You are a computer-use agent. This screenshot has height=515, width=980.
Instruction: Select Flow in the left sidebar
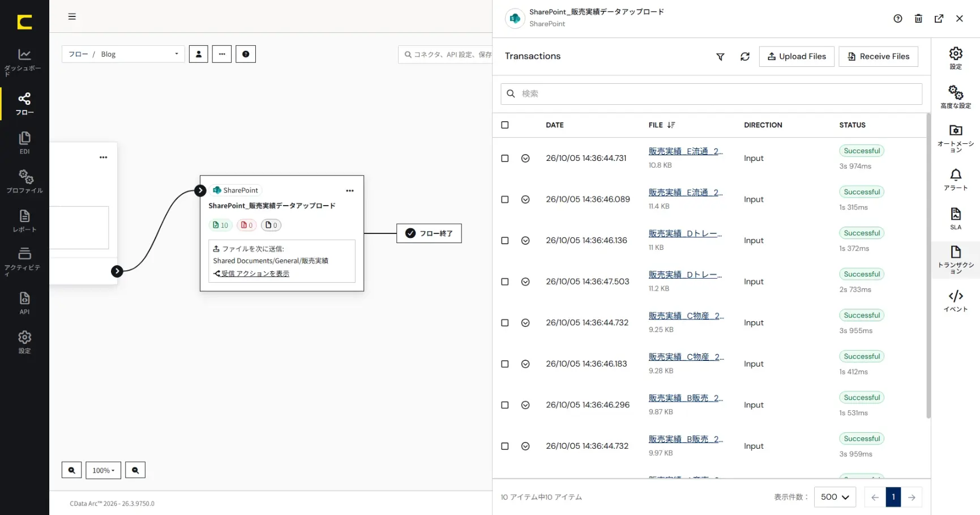click(24, 104)
